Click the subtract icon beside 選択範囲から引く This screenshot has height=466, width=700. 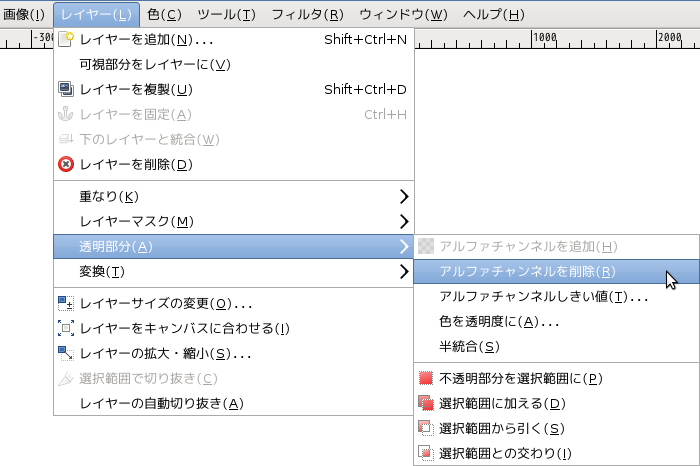tap(426, 428)
